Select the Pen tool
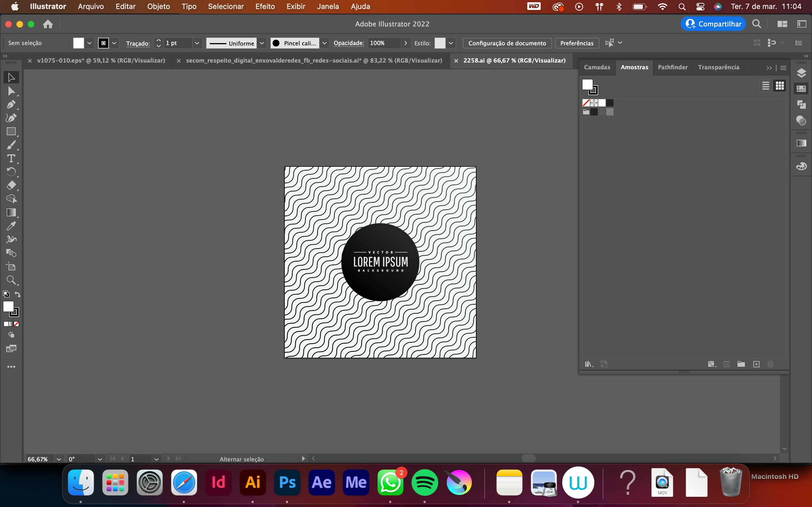The image size is (812, 507). (11, 104)
